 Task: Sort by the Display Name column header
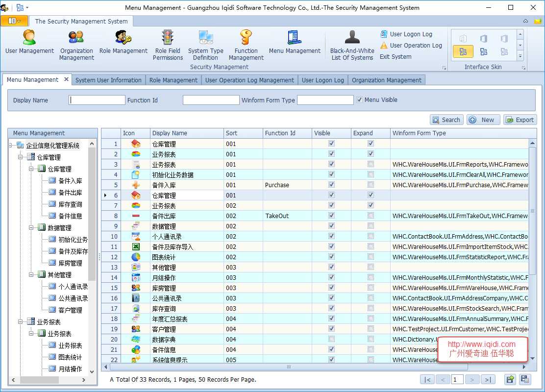tap(187, 133)
